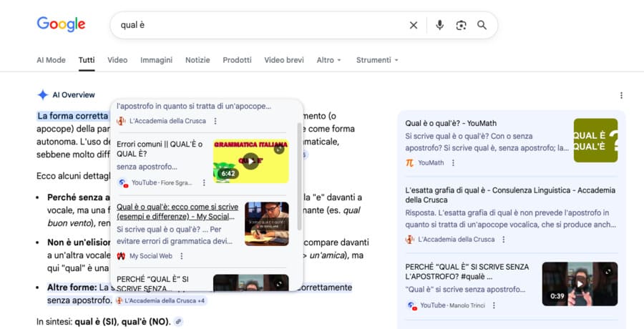Open options for YouTube Fiore Sgra source

204,183
